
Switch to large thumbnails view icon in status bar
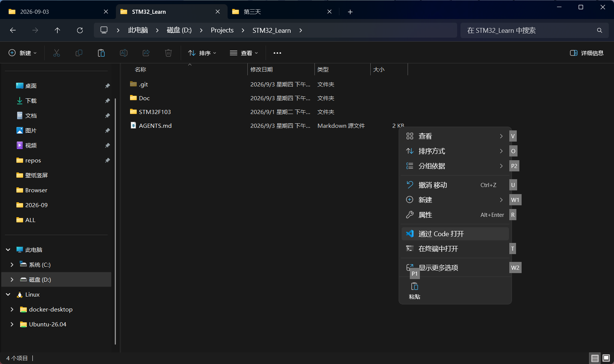(x=606, y=358)
